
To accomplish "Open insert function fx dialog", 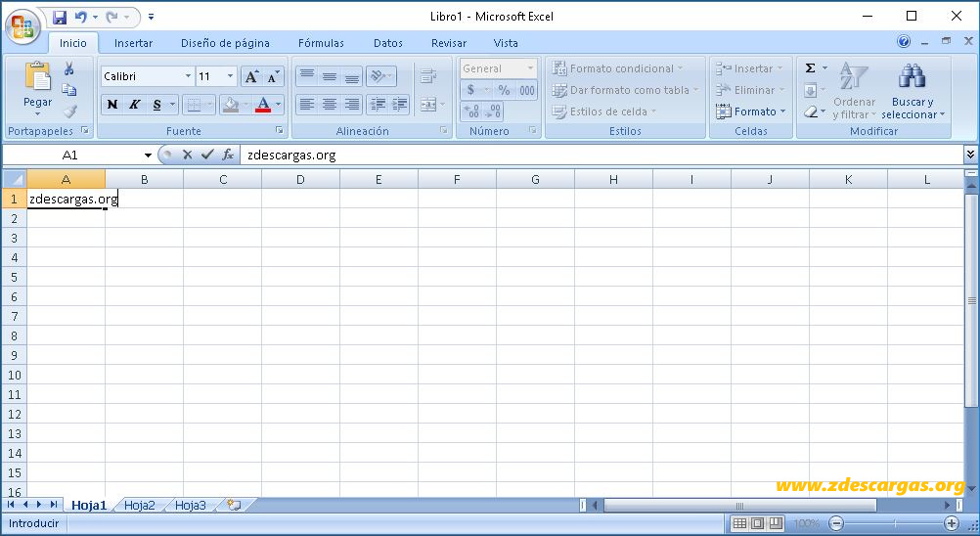I will click(228, 155).
